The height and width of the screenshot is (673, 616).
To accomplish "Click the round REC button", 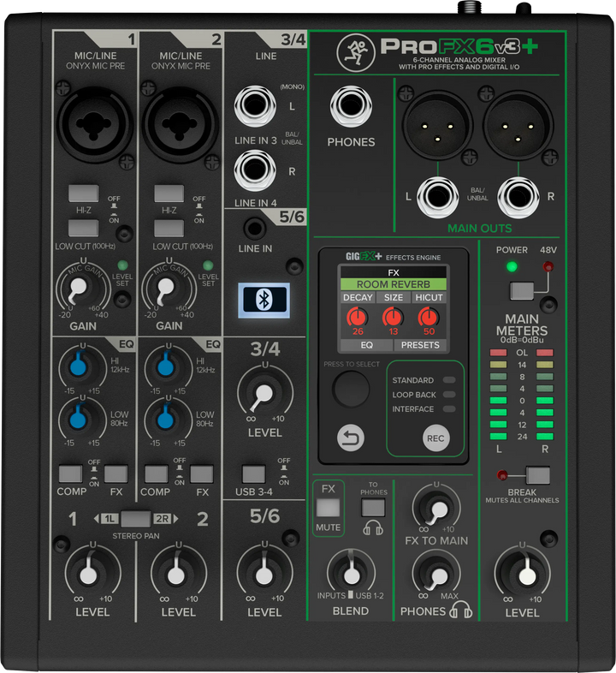I will (435, 438).
